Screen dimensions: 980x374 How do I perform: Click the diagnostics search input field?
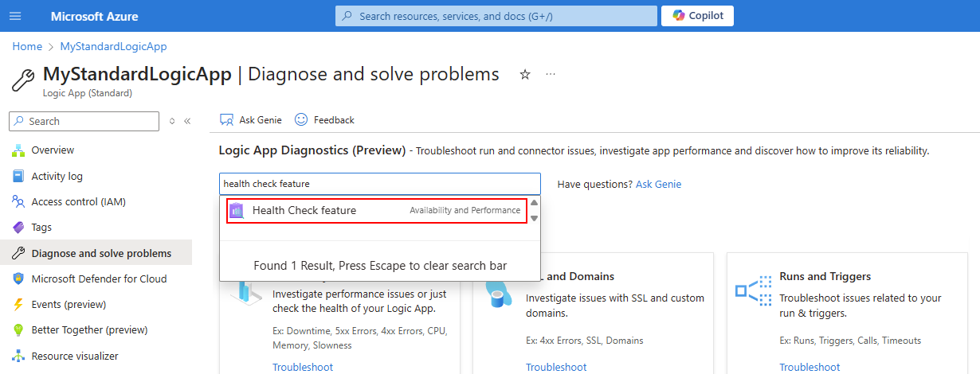pos(379,184)
